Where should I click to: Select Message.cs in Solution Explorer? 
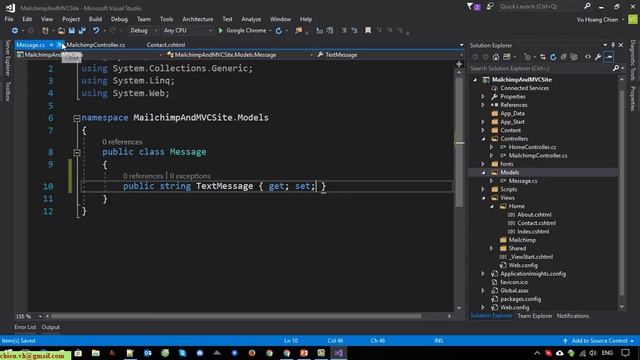tap(523, 181)
